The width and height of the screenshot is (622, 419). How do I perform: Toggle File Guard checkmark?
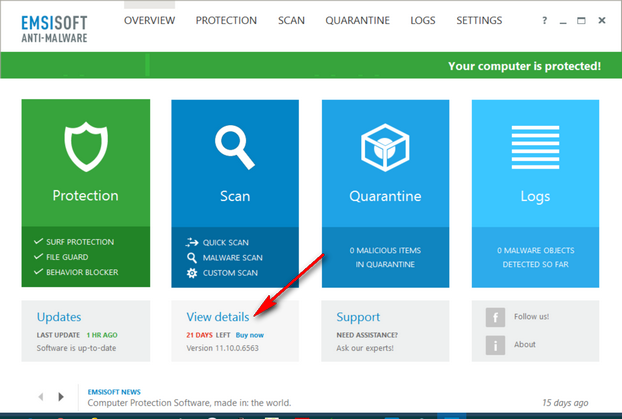(x=38, y=257)
